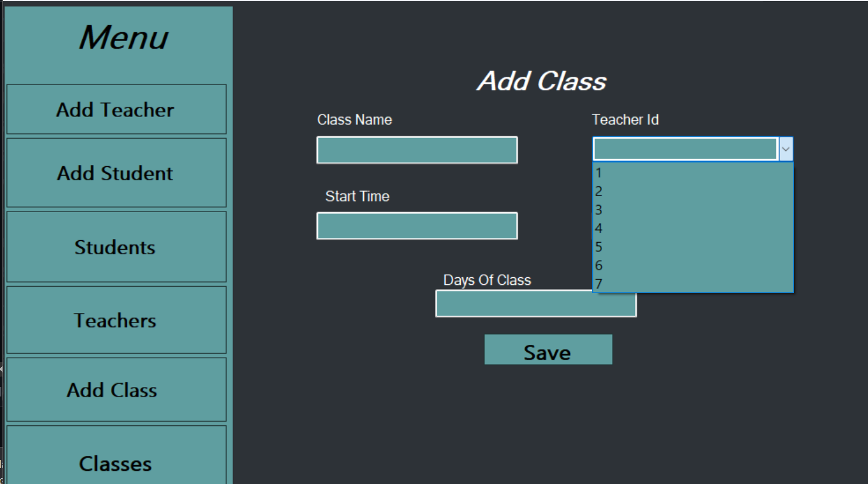
Task: Navigate to the Teachers list
Action: tap(116, 320)
